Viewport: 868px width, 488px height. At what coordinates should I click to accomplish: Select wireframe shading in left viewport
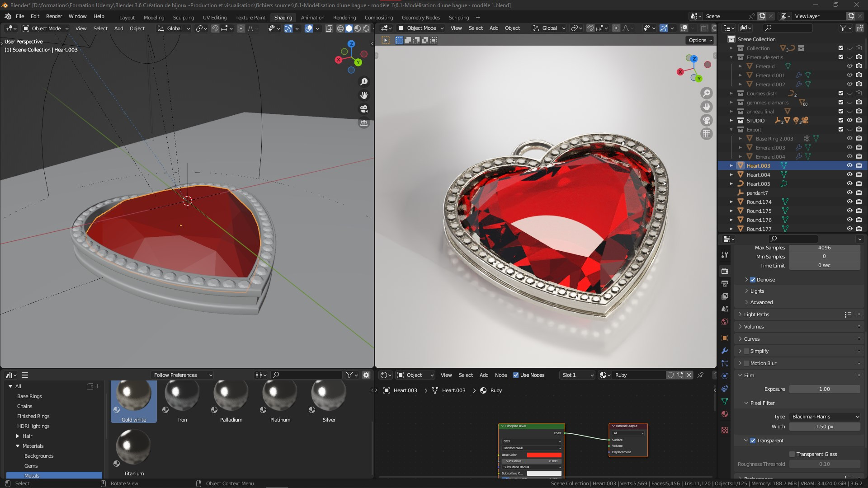340,28
